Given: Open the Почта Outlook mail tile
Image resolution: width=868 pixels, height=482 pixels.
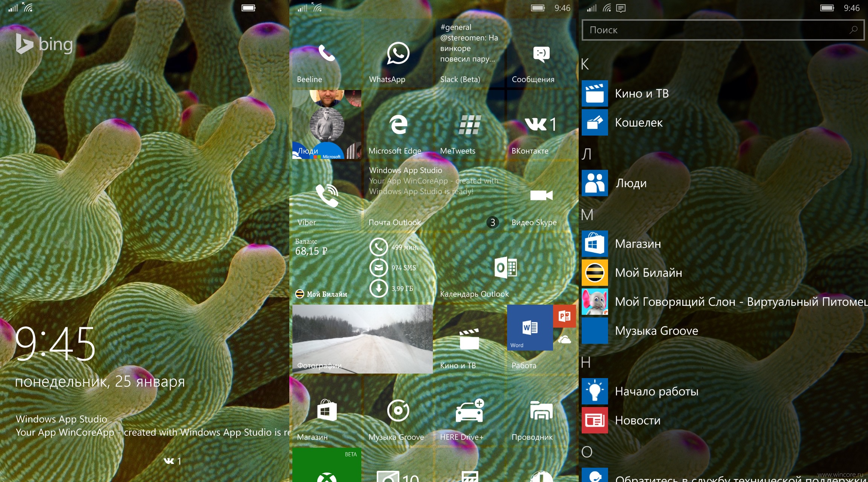Looking at the screenshot, I should 434,196.
